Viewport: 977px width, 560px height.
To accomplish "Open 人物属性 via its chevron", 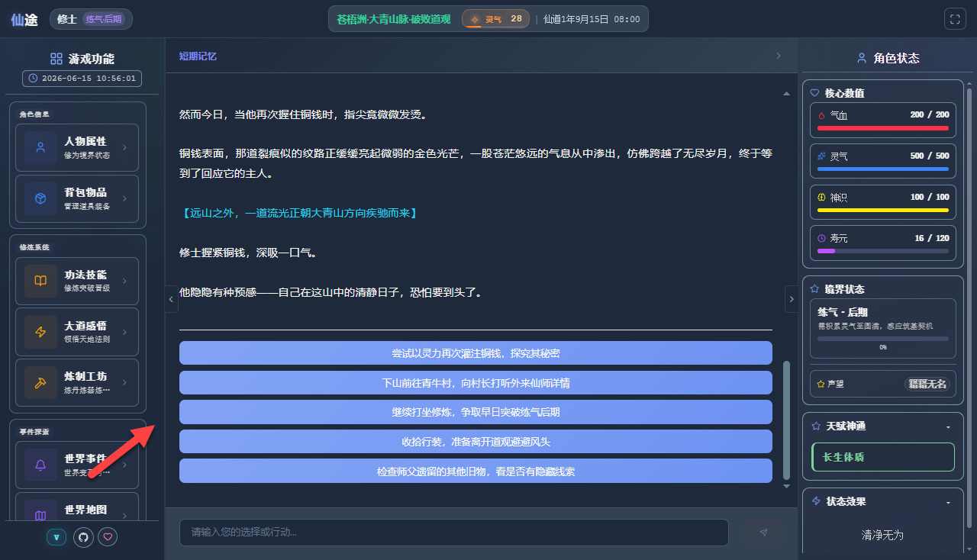I will point(124,148).
